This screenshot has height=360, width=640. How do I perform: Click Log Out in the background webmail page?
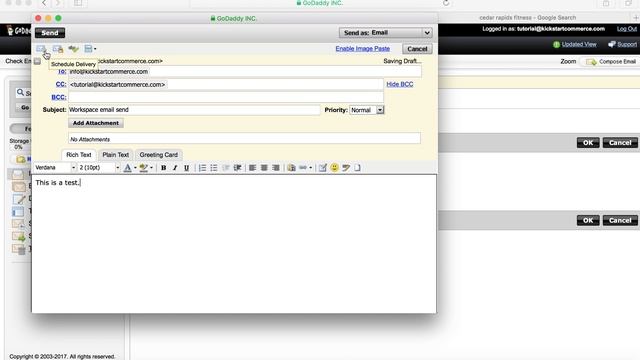click(x=627, y=29)
